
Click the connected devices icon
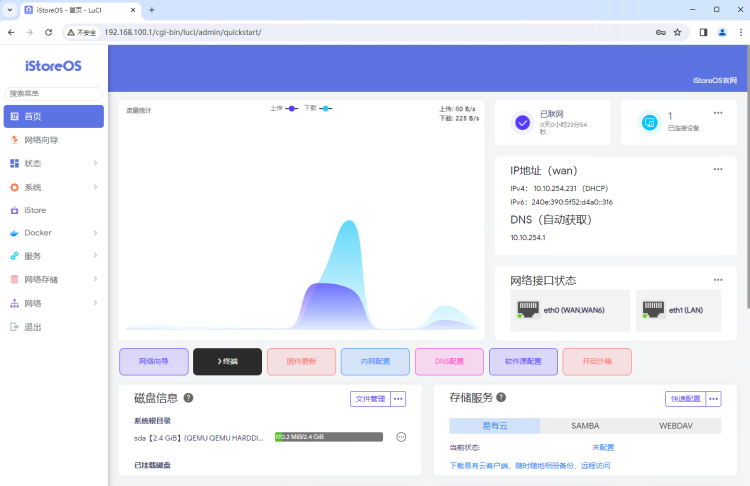click(650, 123)
